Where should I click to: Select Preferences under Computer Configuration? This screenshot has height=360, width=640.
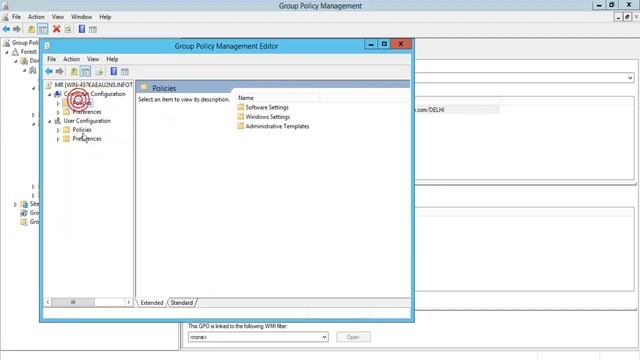click(87, 112)
